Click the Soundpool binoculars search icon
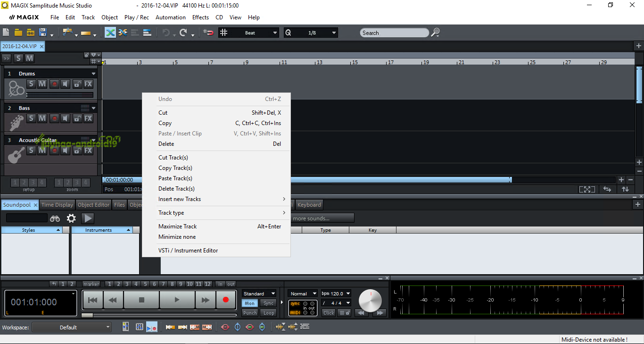This screenshot has width=644, height=344. click(55, 218)
